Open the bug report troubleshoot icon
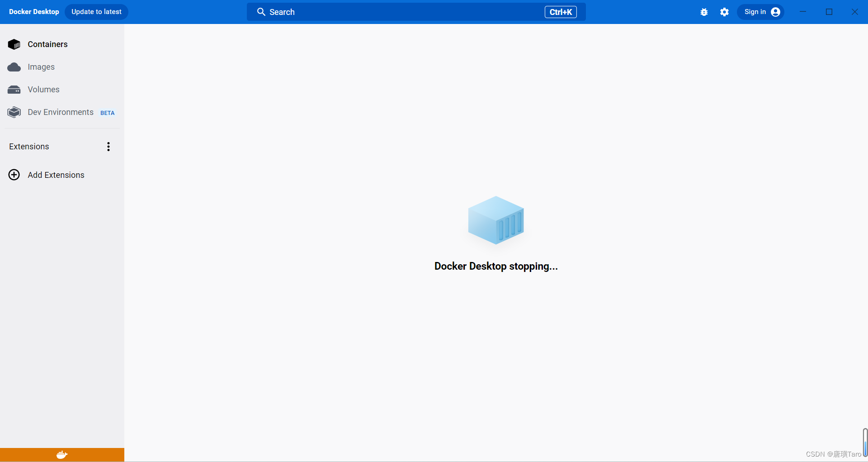Screen dimensions: 868x462 (x=704, y=12)
